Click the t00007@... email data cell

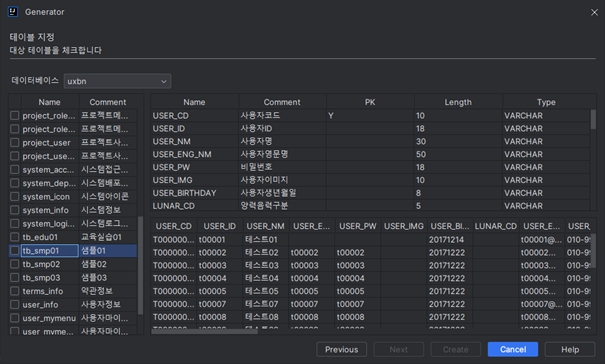pyautogui.click(x=542, y=304)
